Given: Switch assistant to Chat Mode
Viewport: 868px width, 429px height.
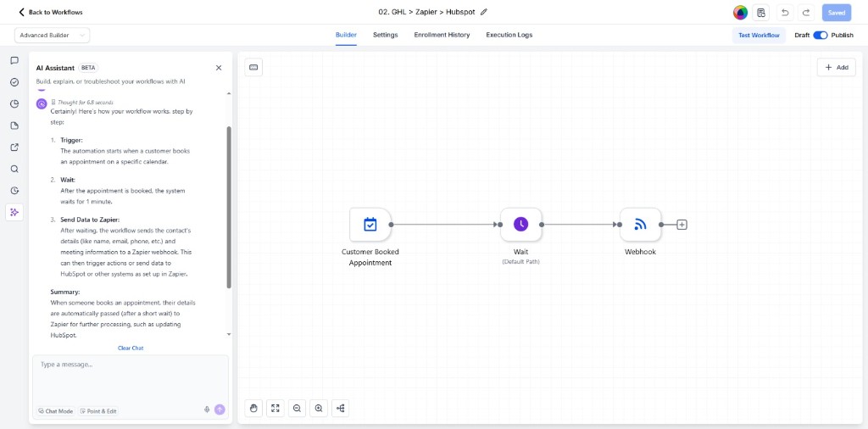Looking at the screenshot, I should (x=56, y=411).
